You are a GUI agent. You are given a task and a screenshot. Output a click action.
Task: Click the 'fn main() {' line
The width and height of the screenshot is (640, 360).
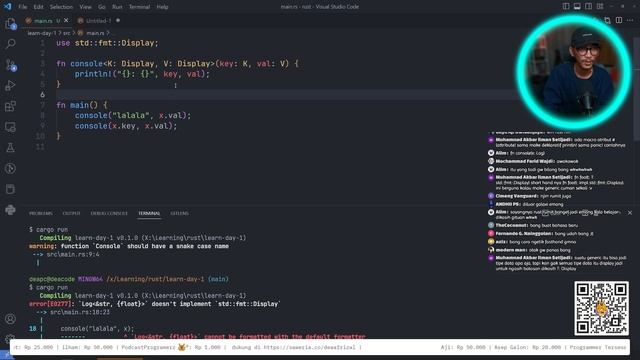(x=82, y=105)
